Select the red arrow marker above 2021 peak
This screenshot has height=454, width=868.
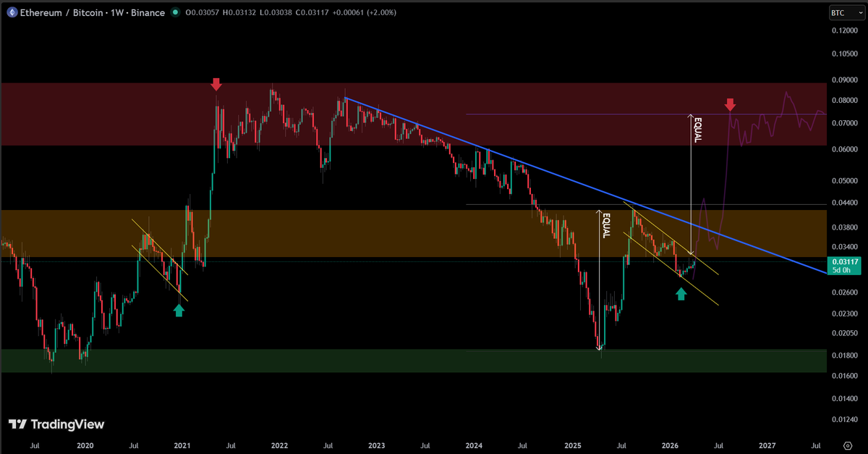point(216,85)
